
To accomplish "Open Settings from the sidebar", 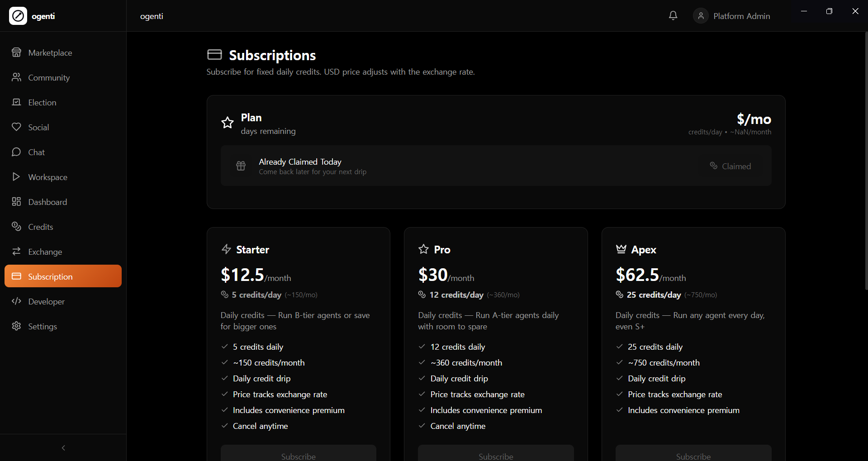I will (43, 326).
